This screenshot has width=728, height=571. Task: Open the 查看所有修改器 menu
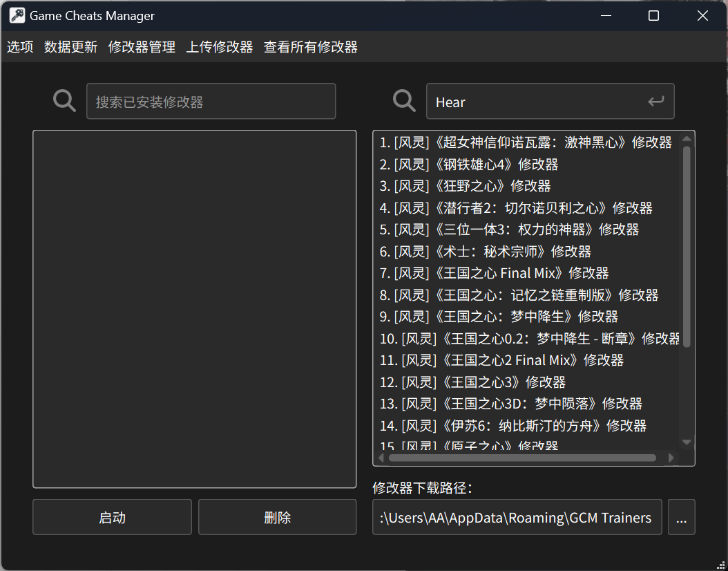(x=311, y=47)
